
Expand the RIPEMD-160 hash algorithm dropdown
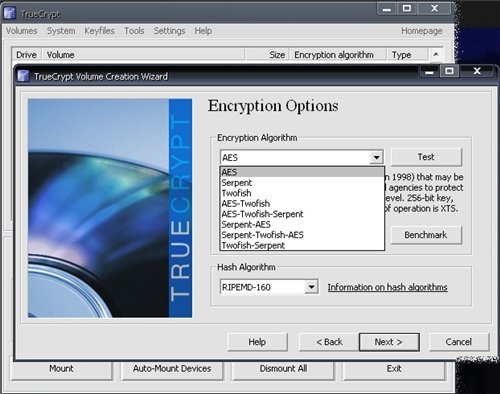[311, 287]
